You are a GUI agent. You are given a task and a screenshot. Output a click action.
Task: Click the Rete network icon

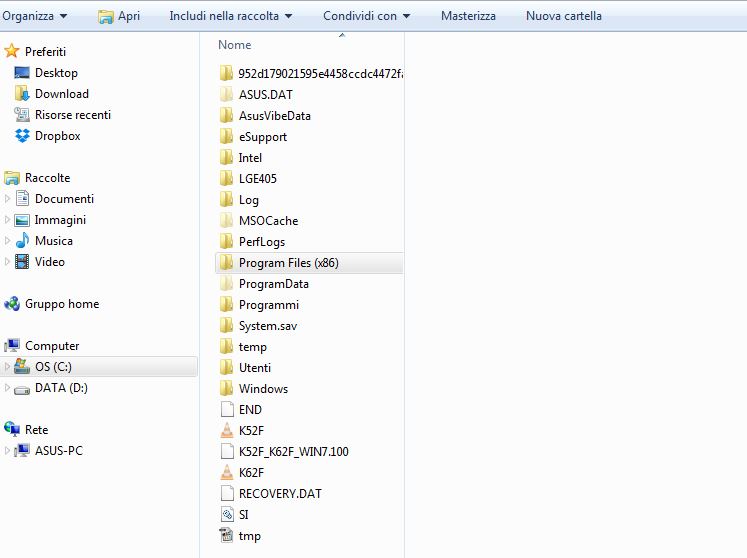tap(12, 429)
